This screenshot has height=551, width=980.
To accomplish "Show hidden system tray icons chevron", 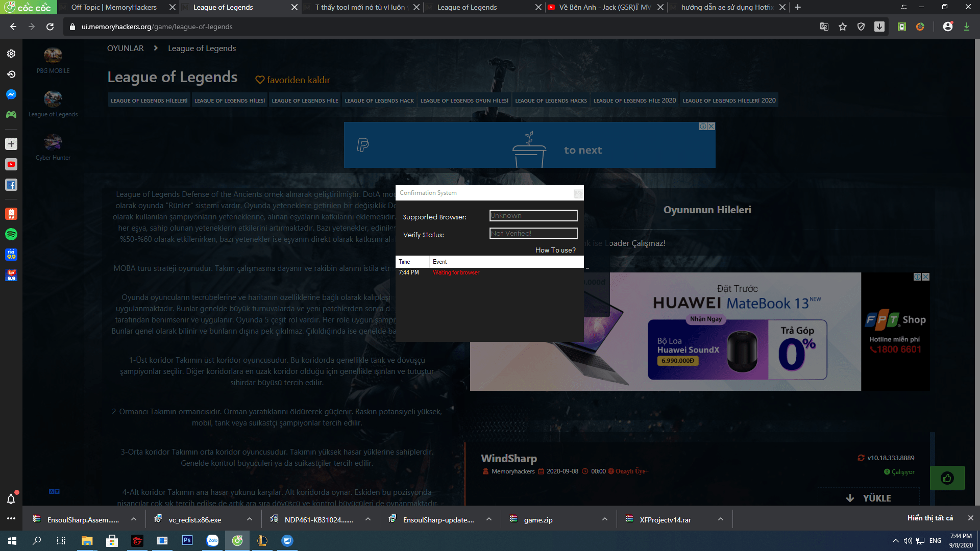I will click(x=895, y=541).
